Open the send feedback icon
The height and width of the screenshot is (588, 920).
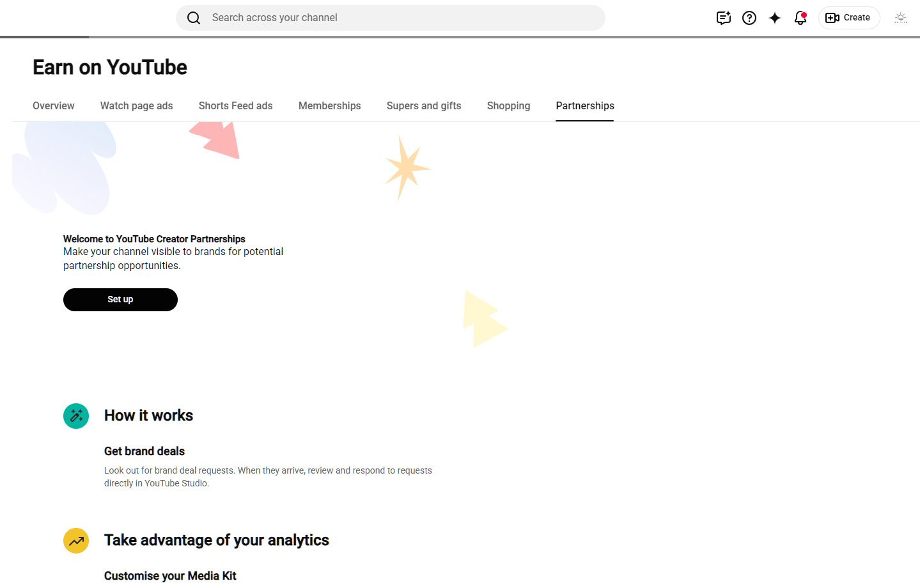tap(724, 18)
